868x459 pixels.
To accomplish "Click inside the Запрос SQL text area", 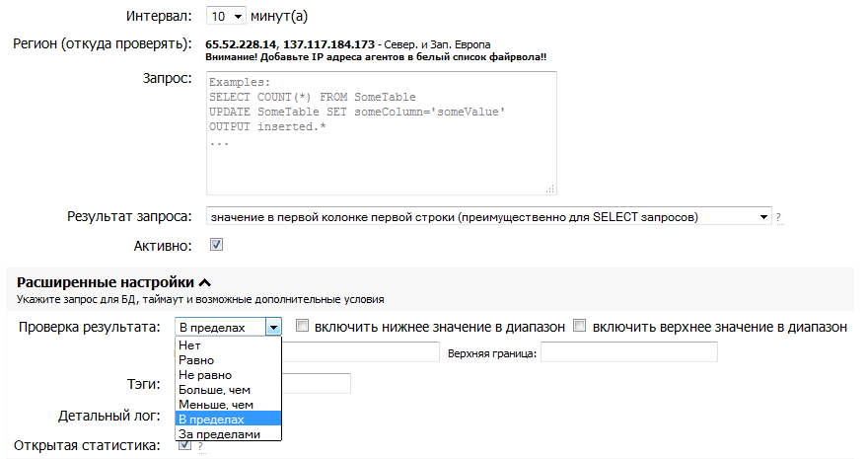I will [x=382, y=133].
